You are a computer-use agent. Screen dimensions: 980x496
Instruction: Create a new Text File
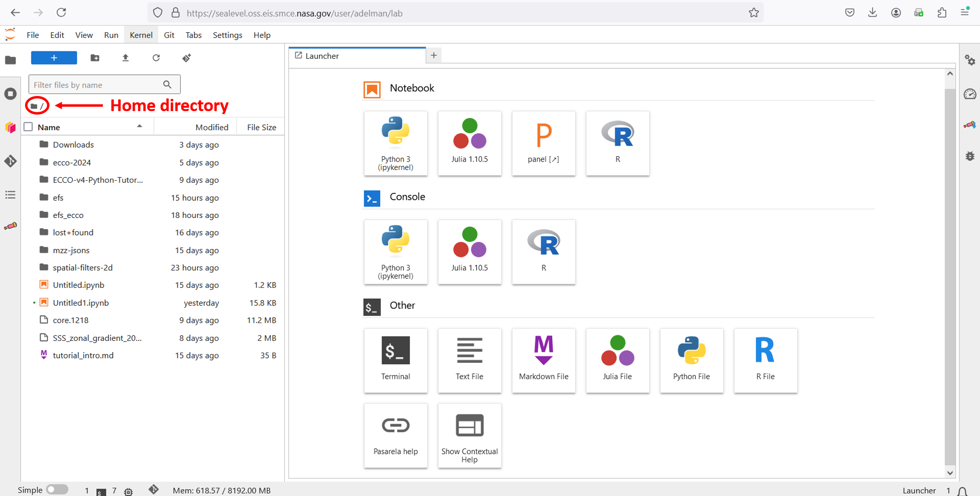coord(469,360)
